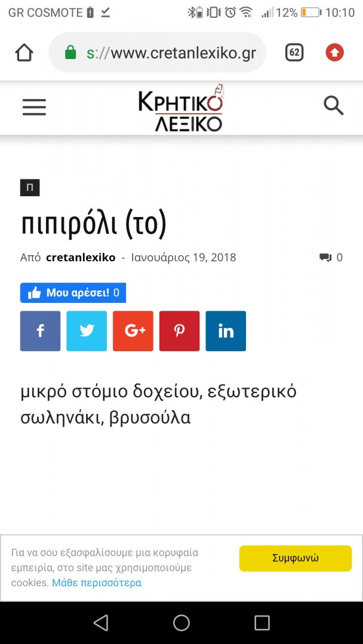Viewport: 363px width, 644px height.
Task: Click the Μου αρέσει! like button
Action: (73, 293)
